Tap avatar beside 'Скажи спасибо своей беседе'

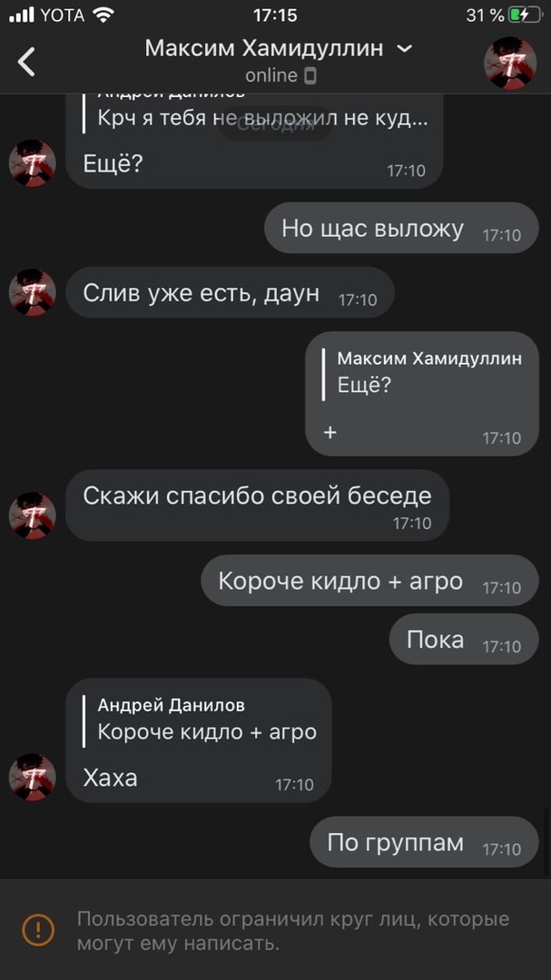point(33,515)
